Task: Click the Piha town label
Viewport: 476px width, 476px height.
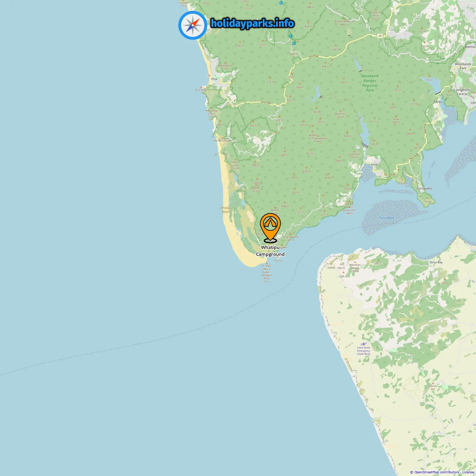Action: tap(214, 79)
